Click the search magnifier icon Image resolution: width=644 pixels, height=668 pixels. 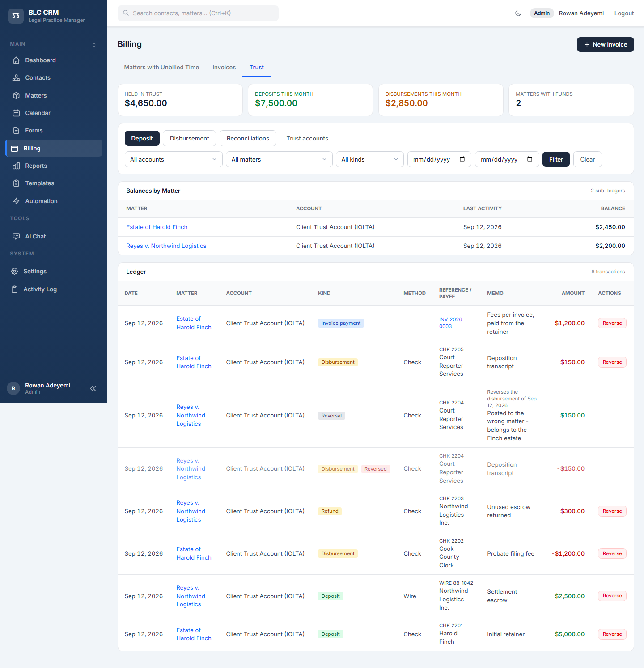(126, 13)
